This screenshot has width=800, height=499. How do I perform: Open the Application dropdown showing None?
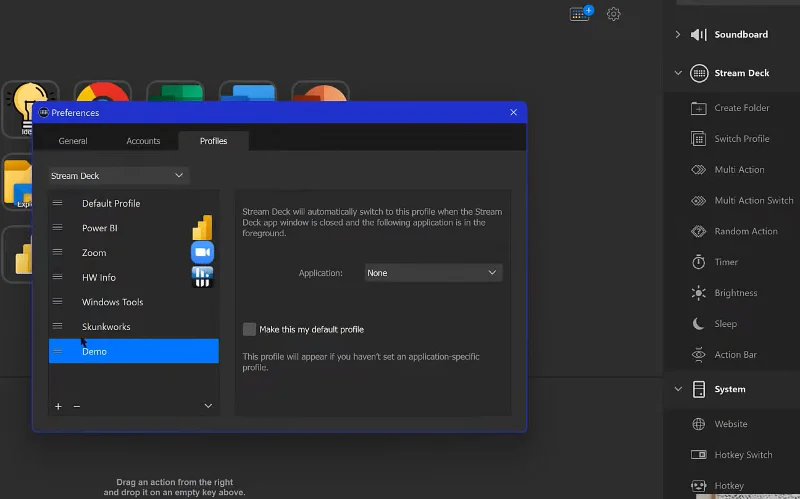tap(433, 273)
